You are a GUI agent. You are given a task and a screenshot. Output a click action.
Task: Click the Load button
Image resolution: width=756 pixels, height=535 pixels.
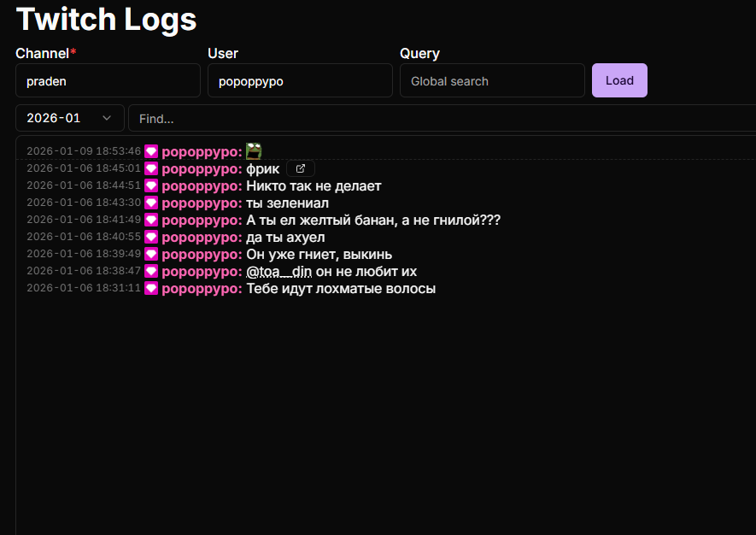[x=619, y=80]
